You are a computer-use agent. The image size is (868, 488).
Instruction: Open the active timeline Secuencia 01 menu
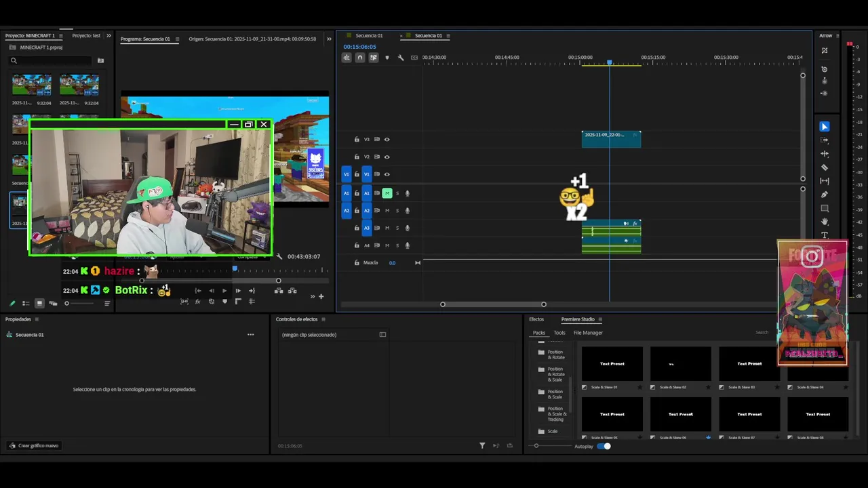tap(448, 35)
